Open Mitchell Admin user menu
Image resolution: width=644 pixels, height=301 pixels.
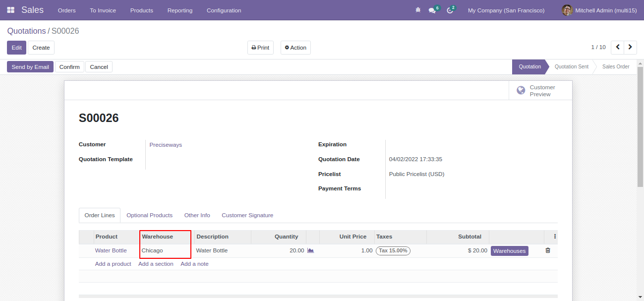pos(599,10)
